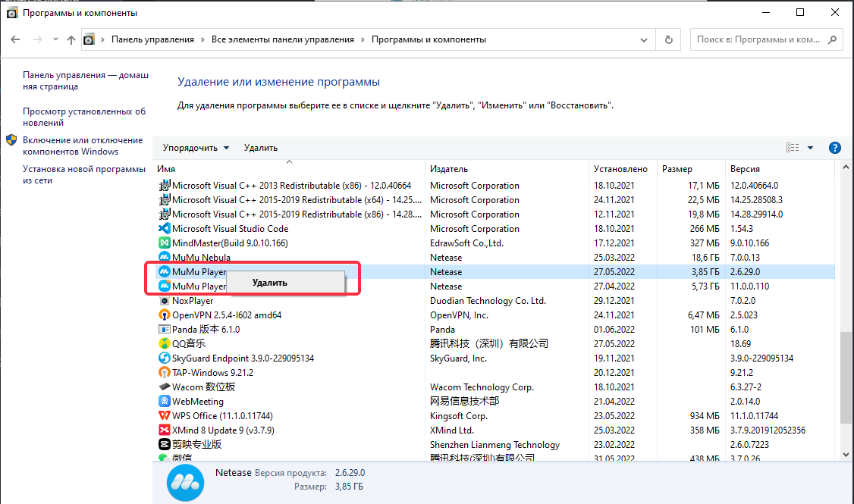Click the change view icon in the toolbar
Viewport: 854px width, 504px height.
pos(793,148)
